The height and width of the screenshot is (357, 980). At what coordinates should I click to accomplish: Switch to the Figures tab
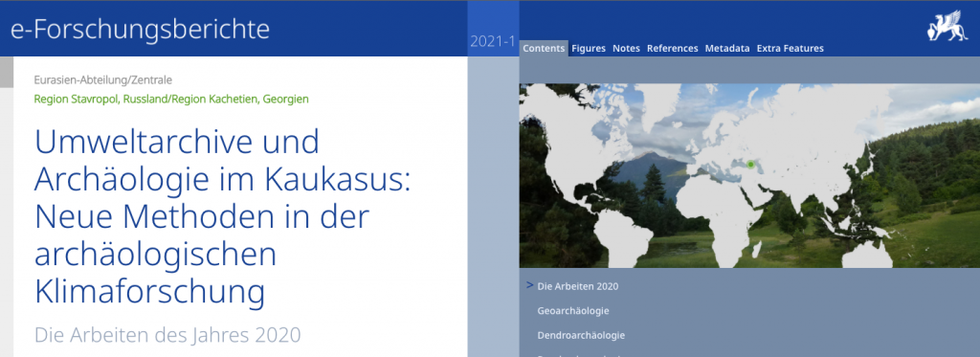coord(589,48)
